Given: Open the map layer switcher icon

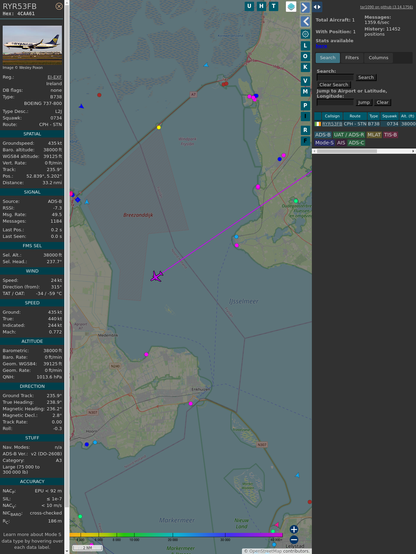Looking at the screenshot, I should [x=291, y=7].
